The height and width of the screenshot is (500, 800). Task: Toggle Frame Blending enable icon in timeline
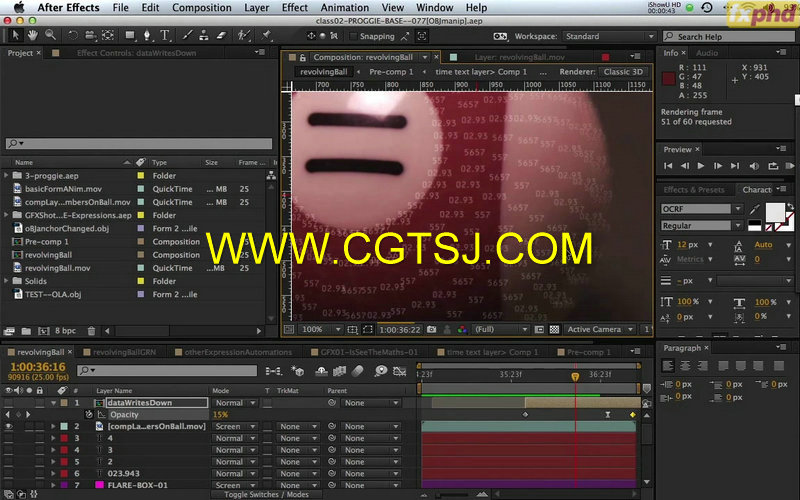point(339,371)
